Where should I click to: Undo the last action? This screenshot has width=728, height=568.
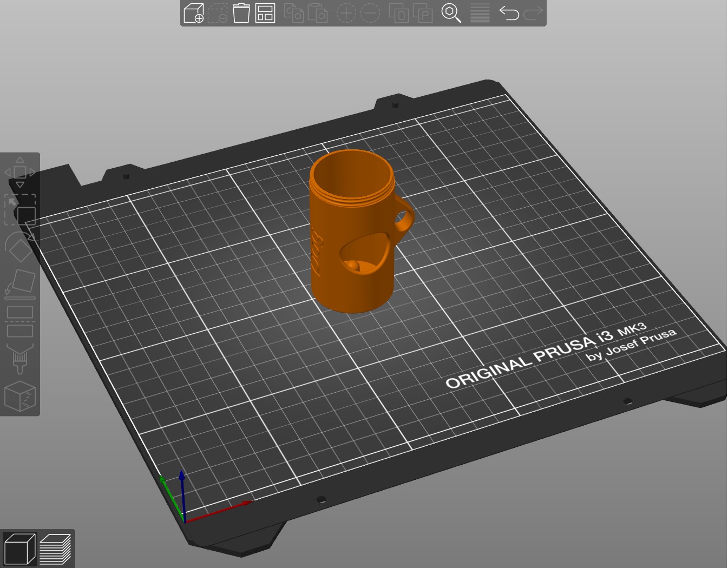pos(509,13)
